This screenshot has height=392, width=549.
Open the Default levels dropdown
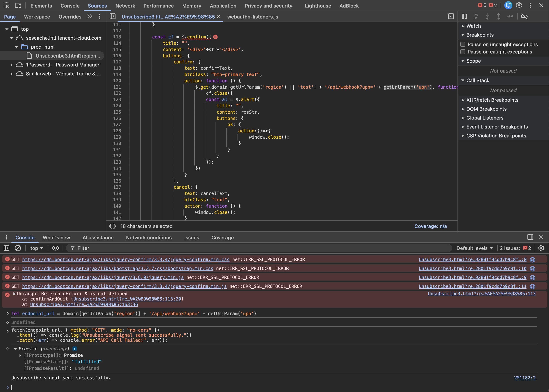tap(474, 248)
